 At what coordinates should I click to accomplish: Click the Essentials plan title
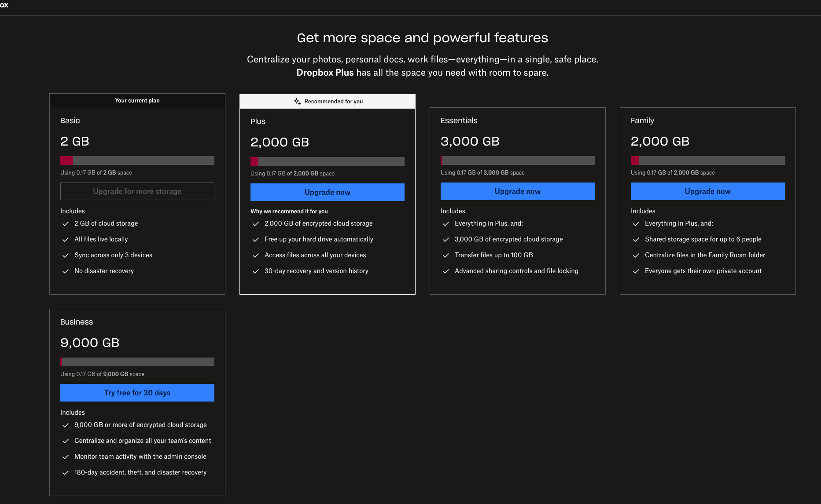(x=459, y=121)
